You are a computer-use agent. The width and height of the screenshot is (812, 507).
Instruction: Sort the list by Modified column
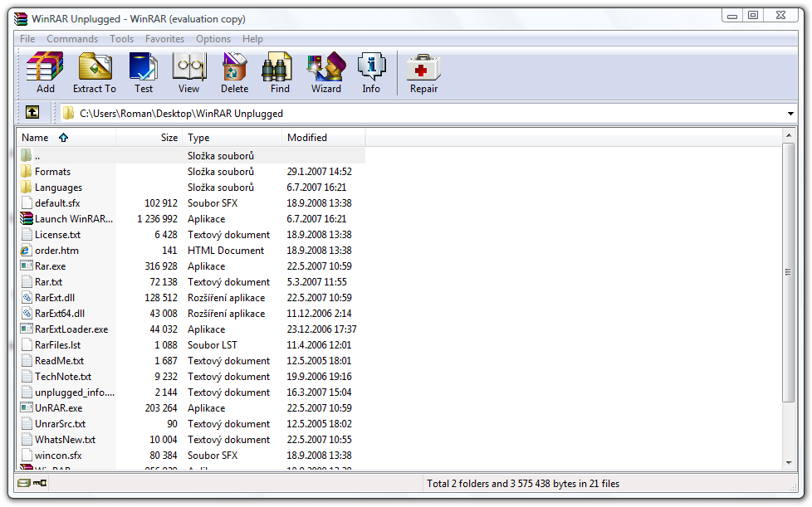(324, 138)
